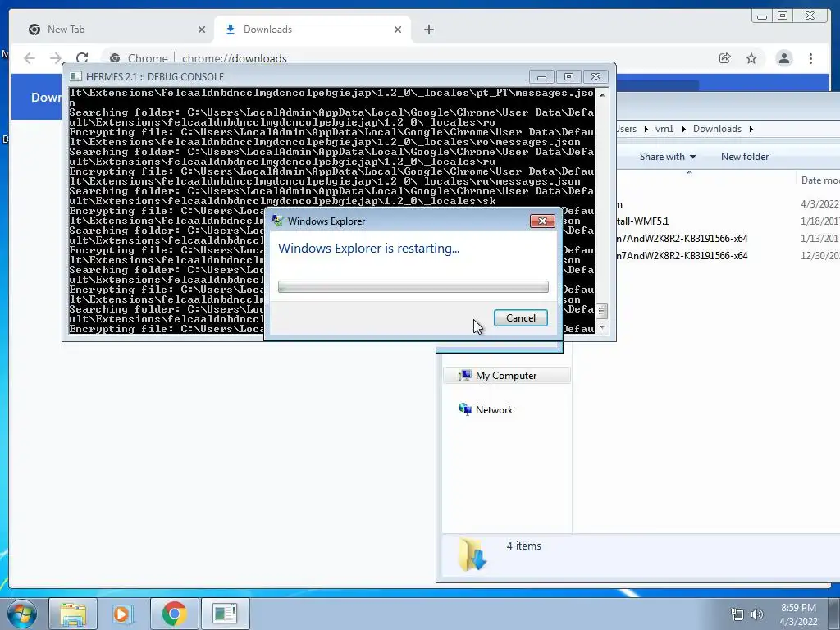Viewport: 840px width, 630px height.
Task: Maximize the HERMES debug console window
Action: (x=569, y=76)
